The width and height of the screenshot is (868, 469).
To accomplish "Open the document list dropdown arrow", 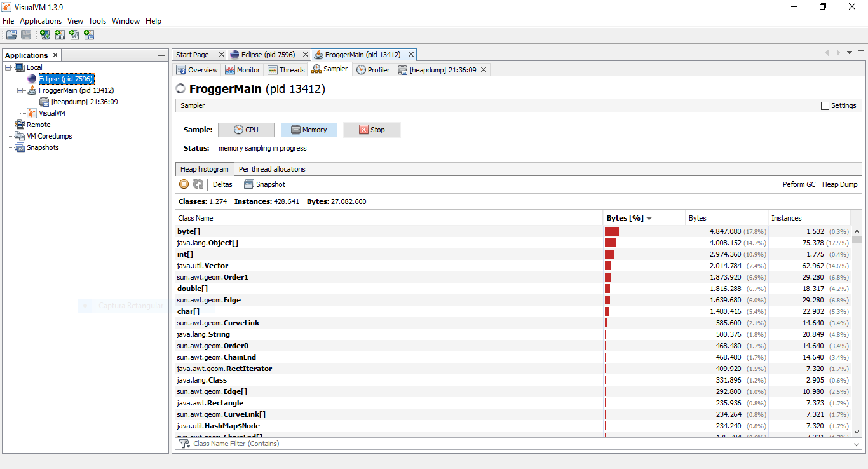I will (x=850, y=53).
